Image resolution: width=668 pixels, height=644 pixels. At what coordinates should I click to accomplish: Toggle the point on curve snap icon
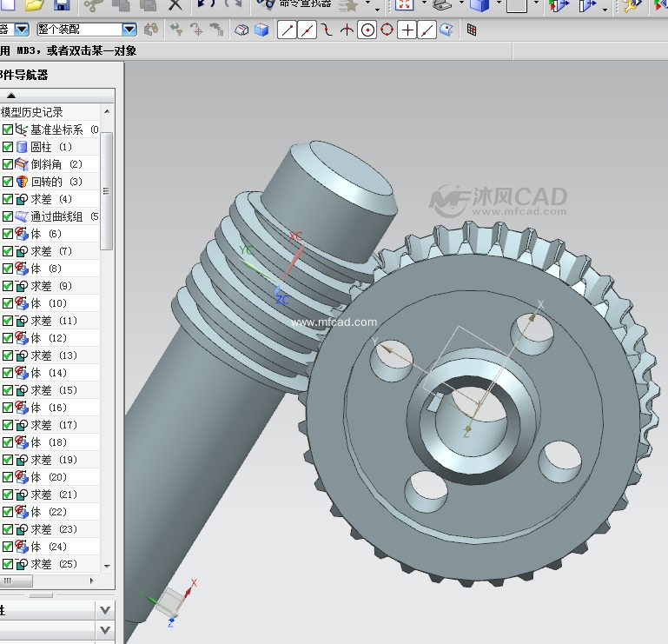pyautogui.click(x=427, y=30)
